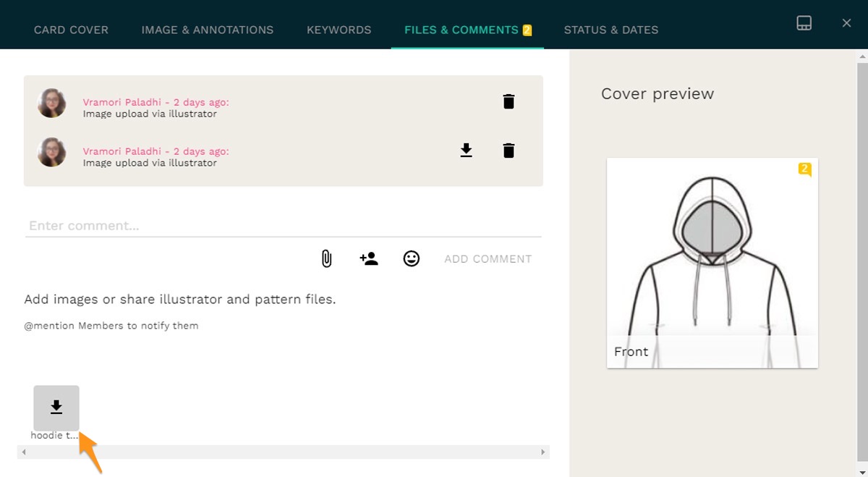Open the hoodie Front cover thumbnail
868x477 pixels.
712,263
